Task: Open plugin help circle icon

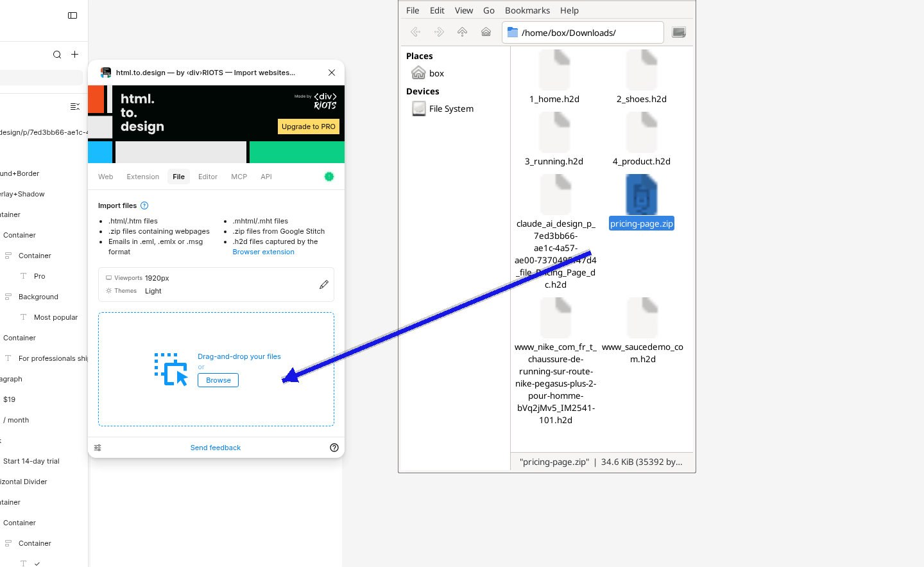Action: (x=334, y=448)
